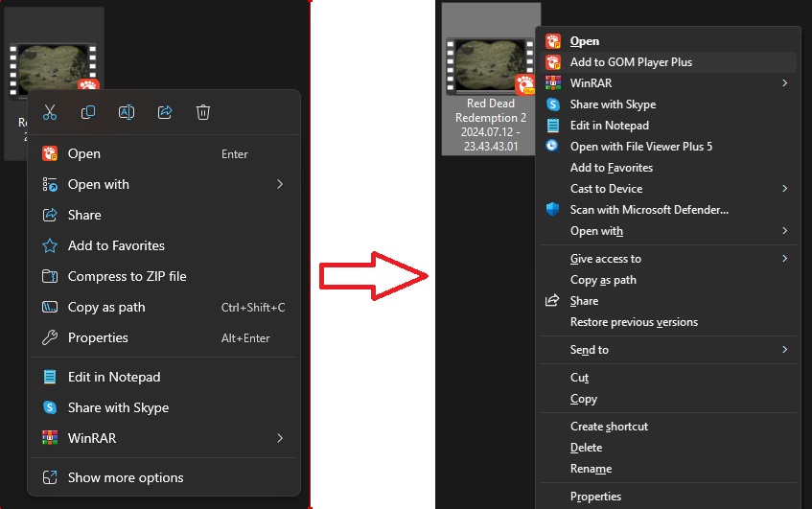Click Skype icon in the classic menu

553,104
